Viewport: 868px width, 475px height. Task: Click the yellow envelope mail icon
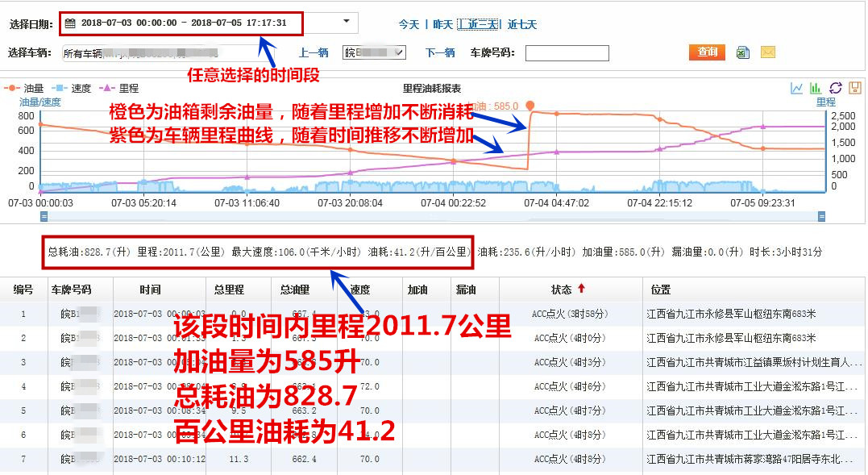pos(767,52)
